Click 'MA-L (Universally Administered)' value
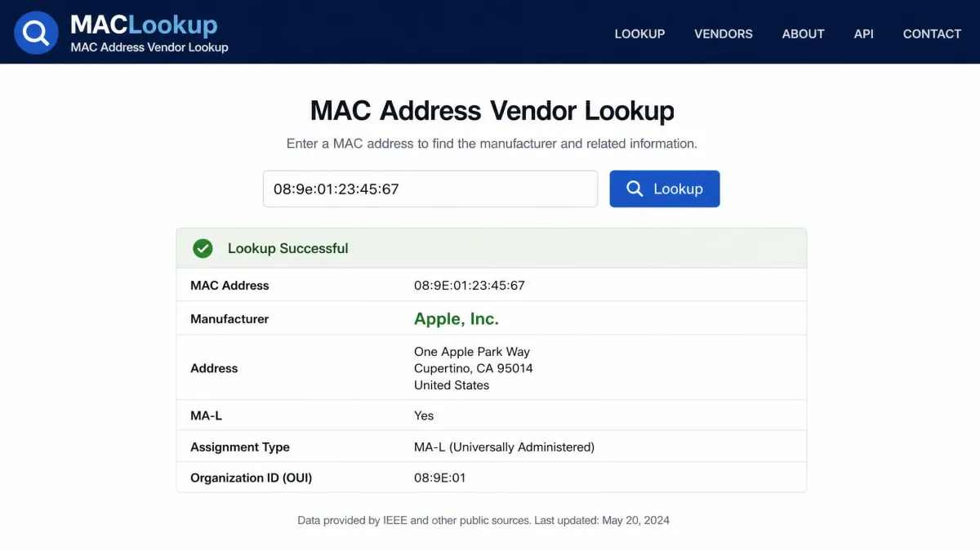Viewport: 980px width, 551px height. point(504,447)
